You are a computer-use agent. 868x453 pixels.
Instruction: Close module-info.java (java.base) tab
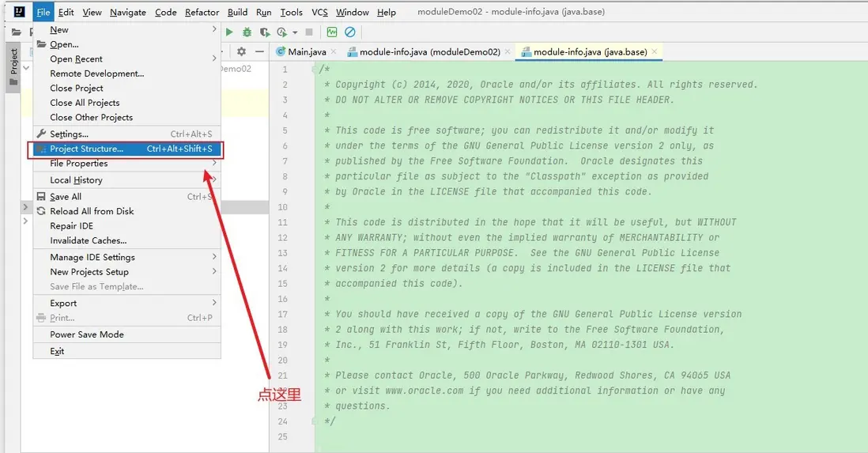point(655,51)
